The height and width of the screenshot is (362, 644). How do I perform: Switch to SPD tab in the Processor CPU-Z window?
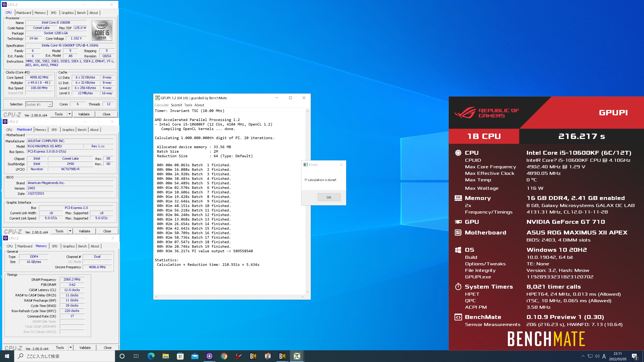coord(53,13)
